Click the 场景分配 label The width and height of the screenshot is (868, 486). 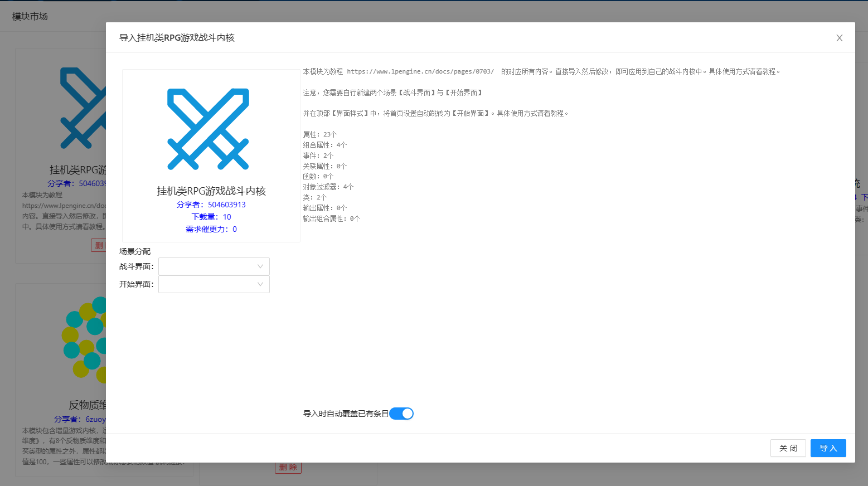click(135, 251)
